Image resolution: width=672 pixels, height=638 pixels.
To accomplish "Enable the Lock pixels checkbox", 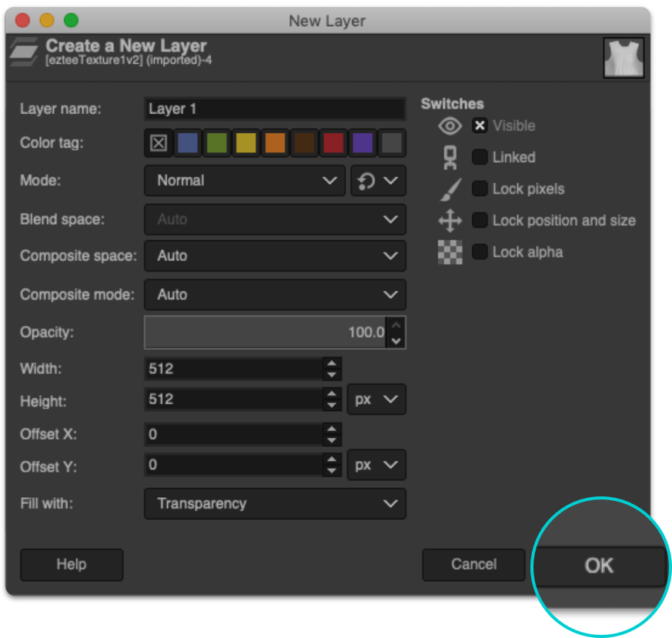I will coord(480,189).
